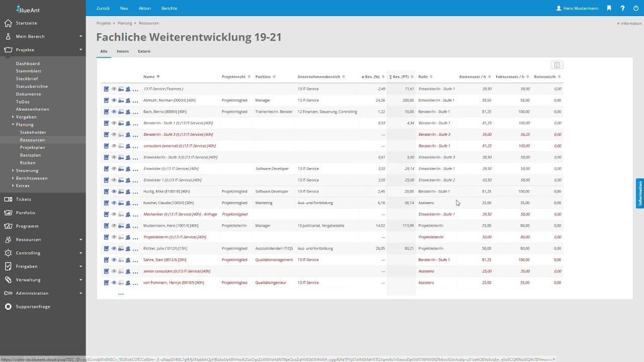Switch to the Intern tab
The width and height of the screenshot is (644, 362).
point(122,51)
